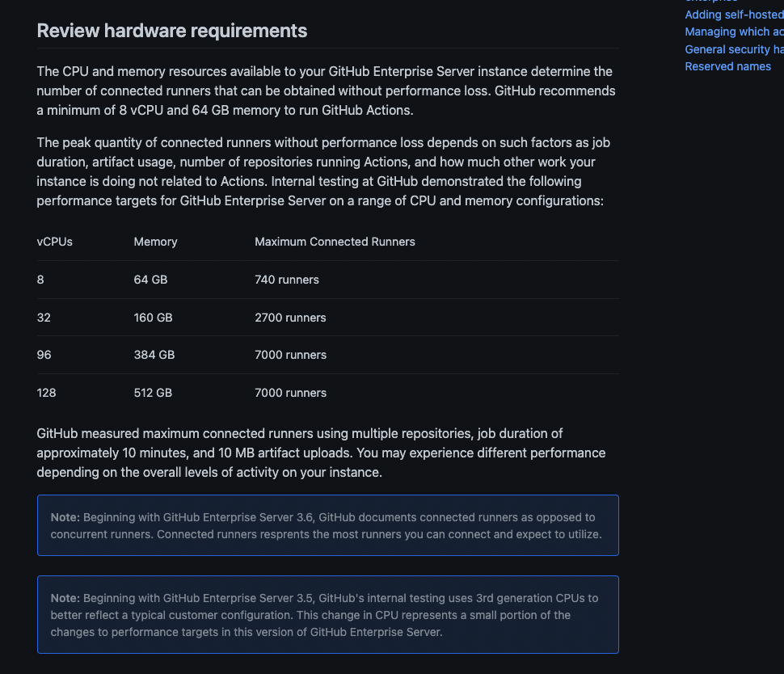Viewport: 784px width, 674px height.
Task: Click the paragraph starting 'The peak quantity'
Action: click(x=323, y=171)
